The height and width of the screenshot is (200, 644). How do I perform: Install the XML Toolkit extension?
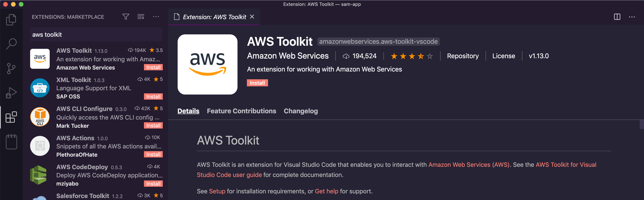(x=153, y=96)
